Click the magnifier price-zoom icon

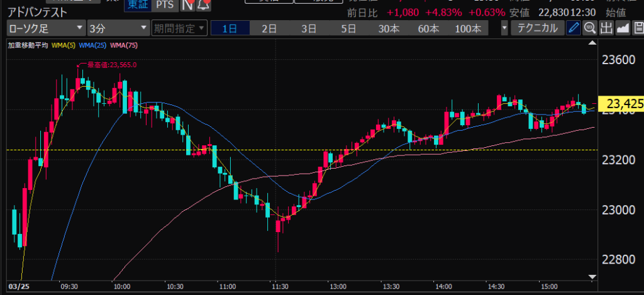click(x=590, y=28)
